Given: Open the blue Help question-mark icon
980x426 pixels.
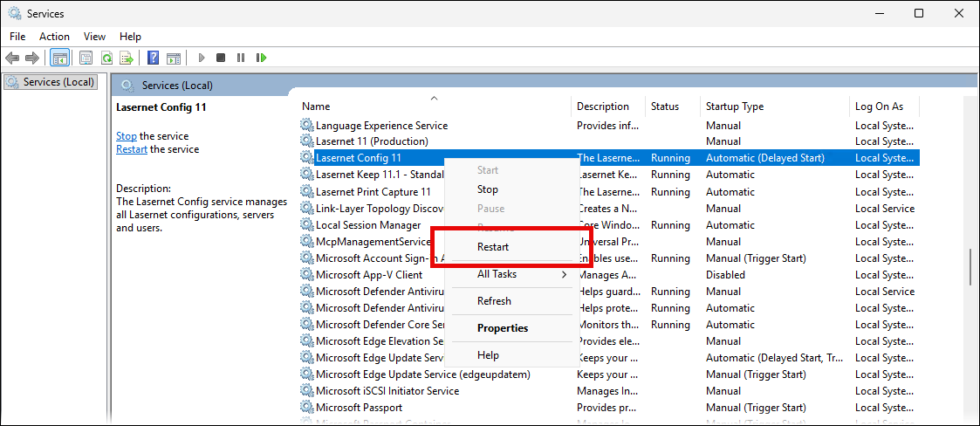Looking at the screenshot, I should coord(153,58).
